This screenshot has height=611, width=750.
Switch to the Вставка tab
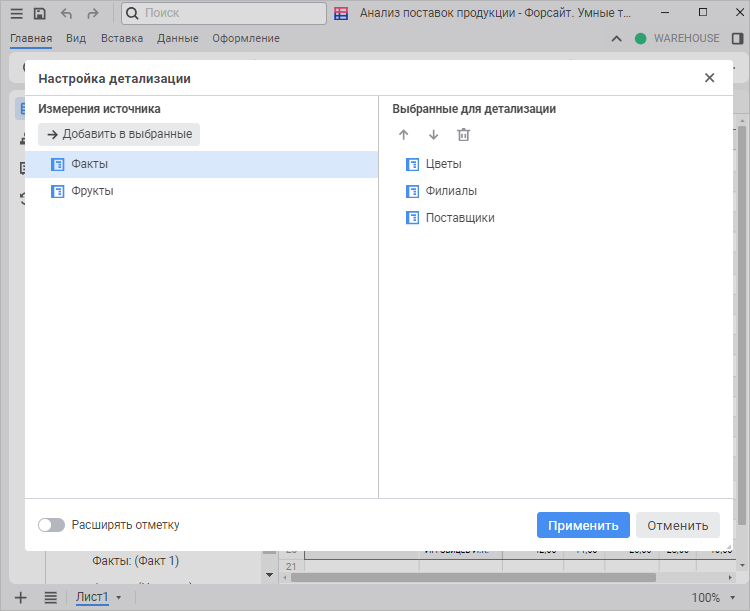[122, 38]
